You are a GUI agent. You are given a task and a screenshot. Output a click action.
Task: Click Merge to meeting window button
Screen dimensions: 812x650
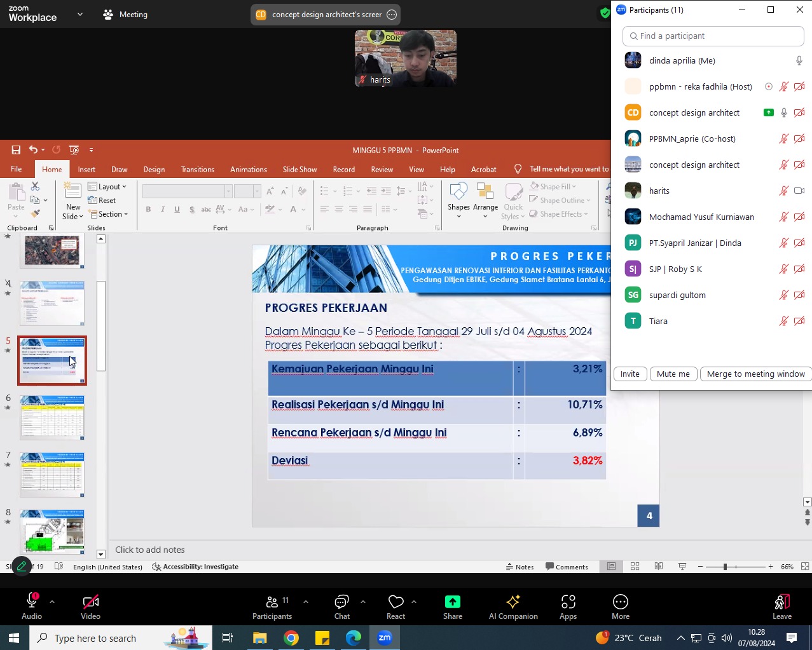click(755, 374)
